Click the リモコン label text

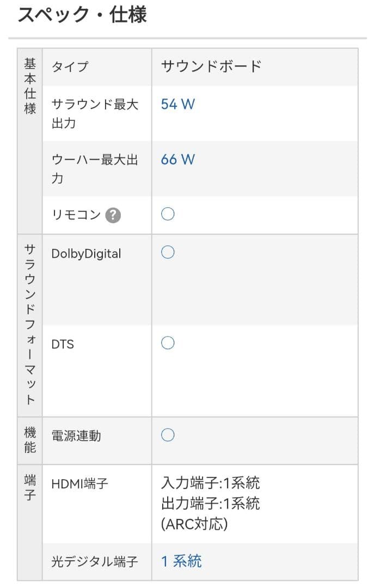pos(76,215)
